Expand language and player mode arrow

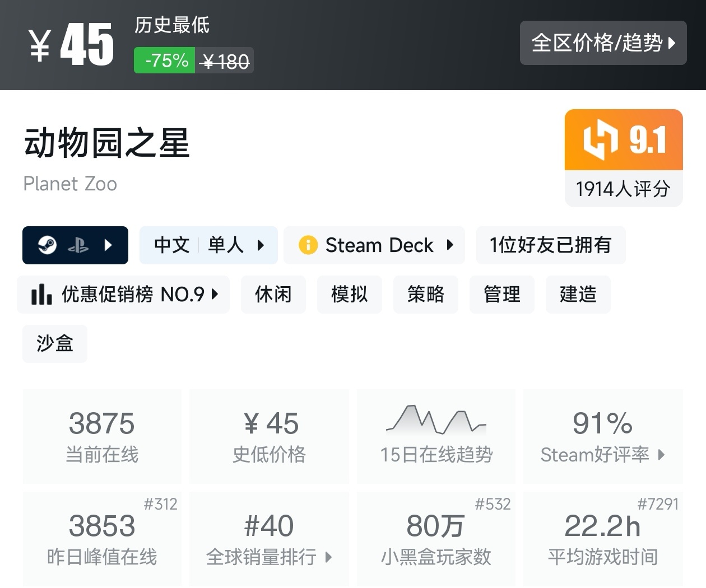261,245
